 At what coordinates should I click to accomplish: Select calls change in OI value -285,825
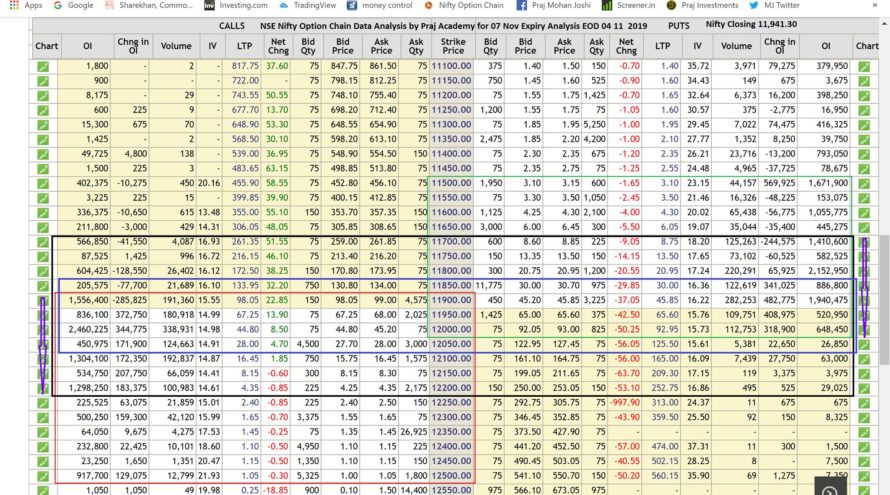click(x=130, y=300)
